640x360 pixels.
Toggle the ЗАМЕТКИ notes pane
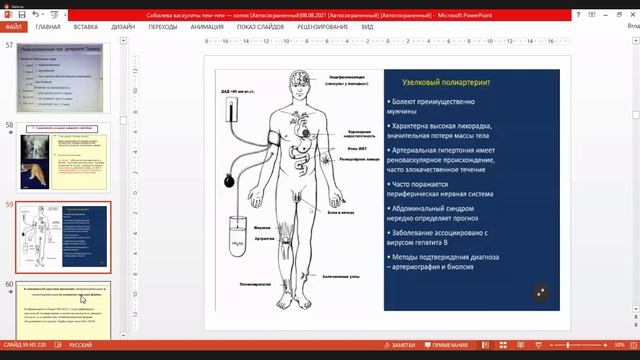(400, 345)
